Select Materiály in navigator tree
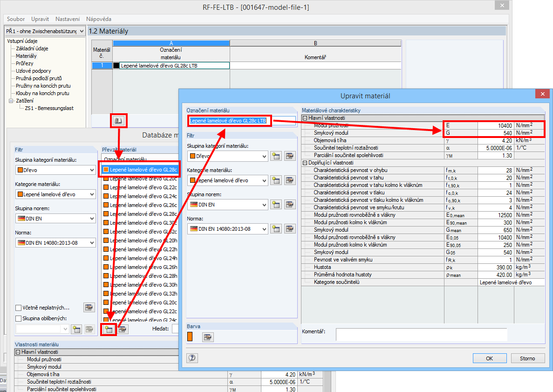 (x=26, y=56)
